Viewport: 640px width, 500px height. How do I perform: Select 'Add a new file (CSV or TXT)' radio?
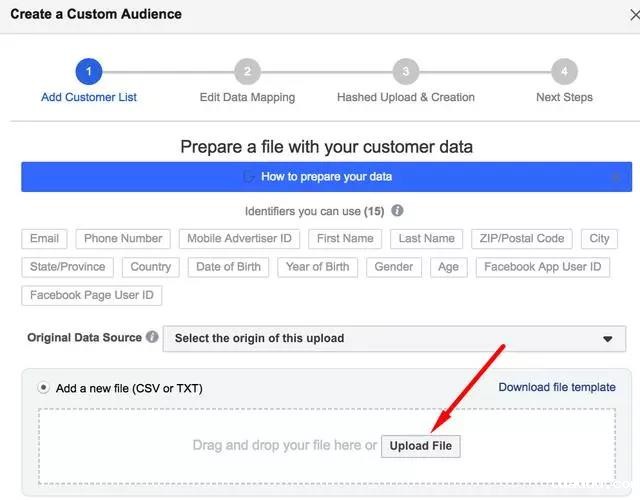point(43,387)
